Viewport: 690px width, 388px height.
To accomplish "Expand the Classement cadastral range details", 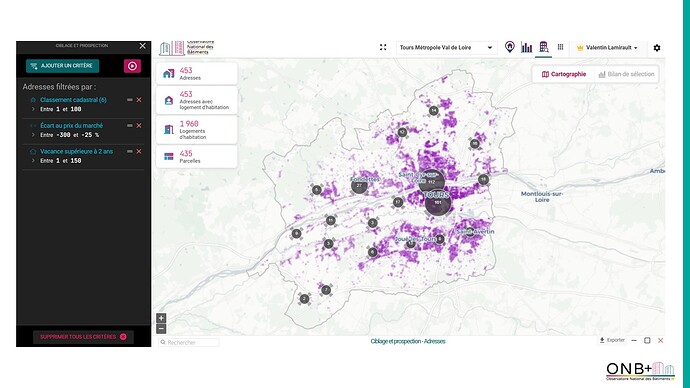I will [x=33, y=109].
